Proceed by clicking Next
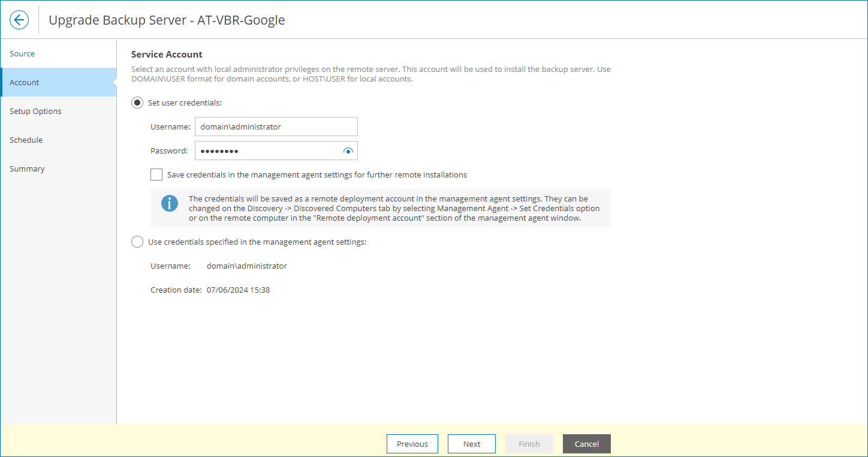The image size is (868, 457). pyautogui.click(x=471, y=444)
